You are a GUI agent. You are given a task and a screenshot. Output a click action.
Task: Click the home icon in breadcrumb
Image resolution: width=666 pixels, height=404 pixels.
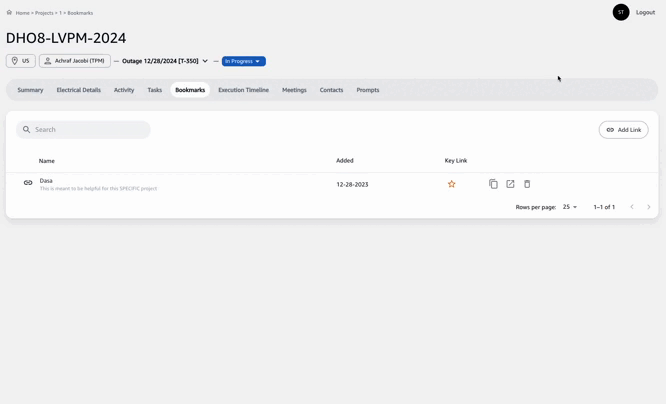(x=9, y=13)
